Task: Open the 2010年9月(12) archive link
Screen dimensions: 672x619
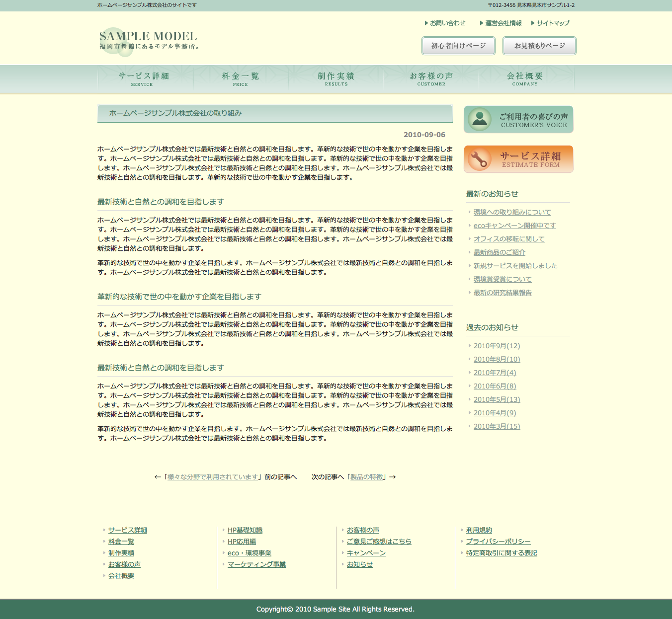Action: click(x=497, y=346)
